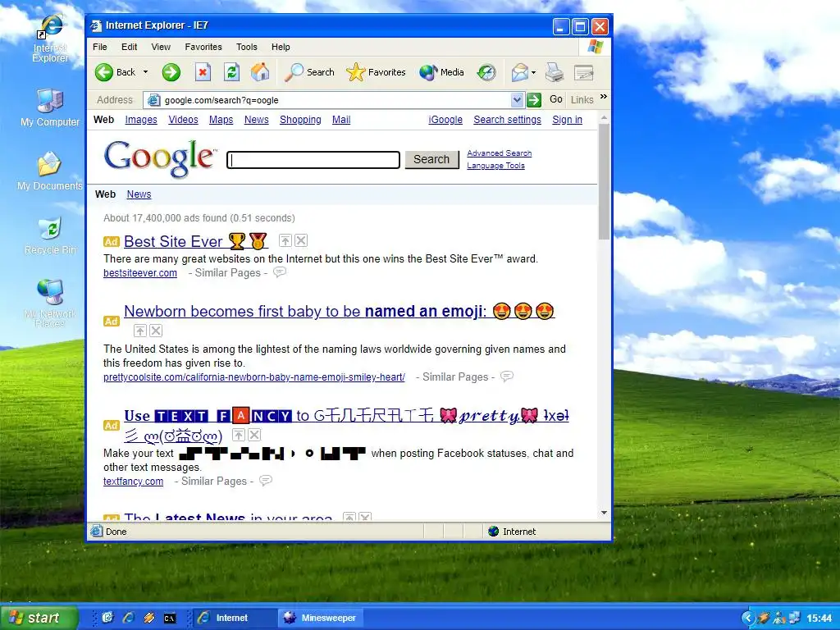Click the green Go arrow button
The image size is (840, 630).
coord(533,99)
